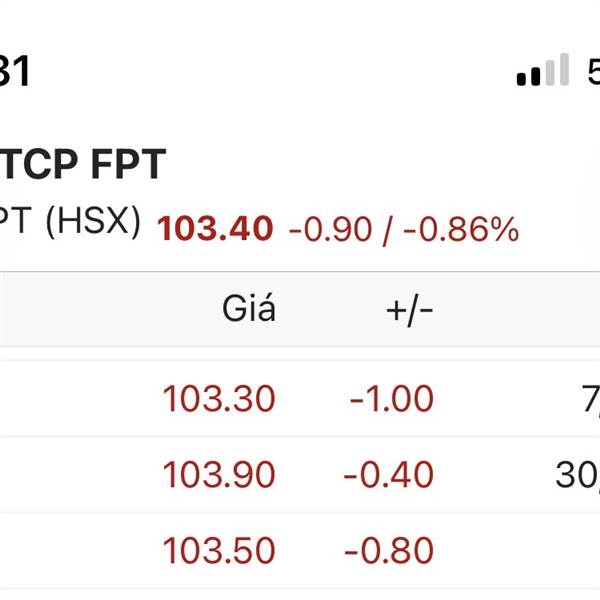The width and height of the screenshot is (600, 600).
Task: Select the 103.90 price cell
Action: point(219,475)
